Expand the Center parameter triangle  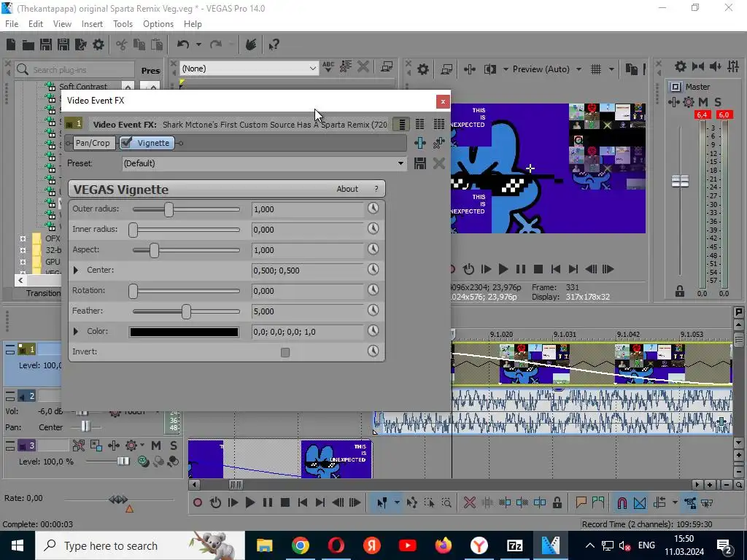coord(76,270)
